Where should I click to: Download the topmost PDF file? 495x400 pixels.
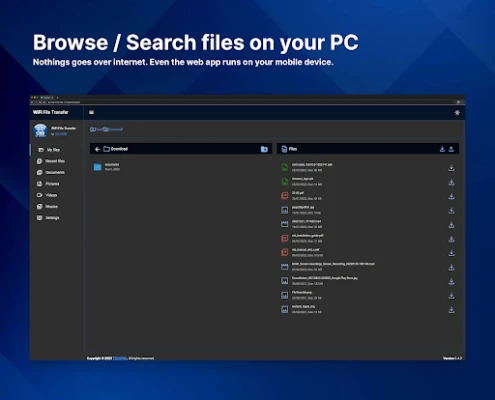(x=451, y=196)
